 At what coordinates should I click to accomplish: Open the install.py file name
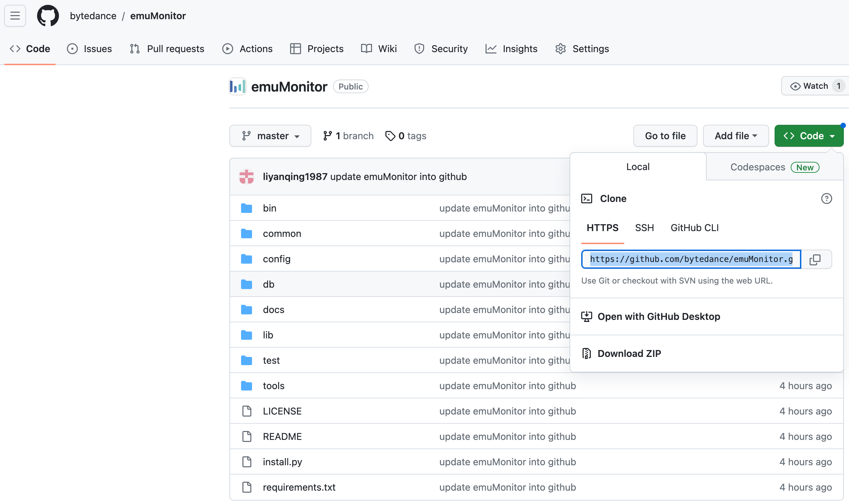(x=283, y=462)
